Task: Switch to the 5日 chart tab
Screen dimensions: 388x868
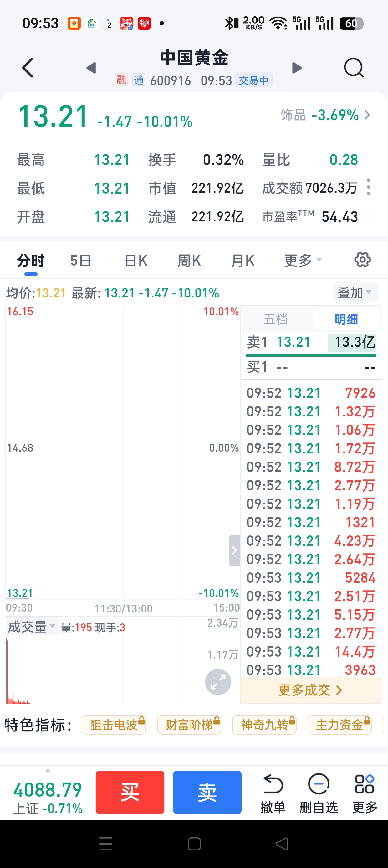Action: (x=81, y=261)
